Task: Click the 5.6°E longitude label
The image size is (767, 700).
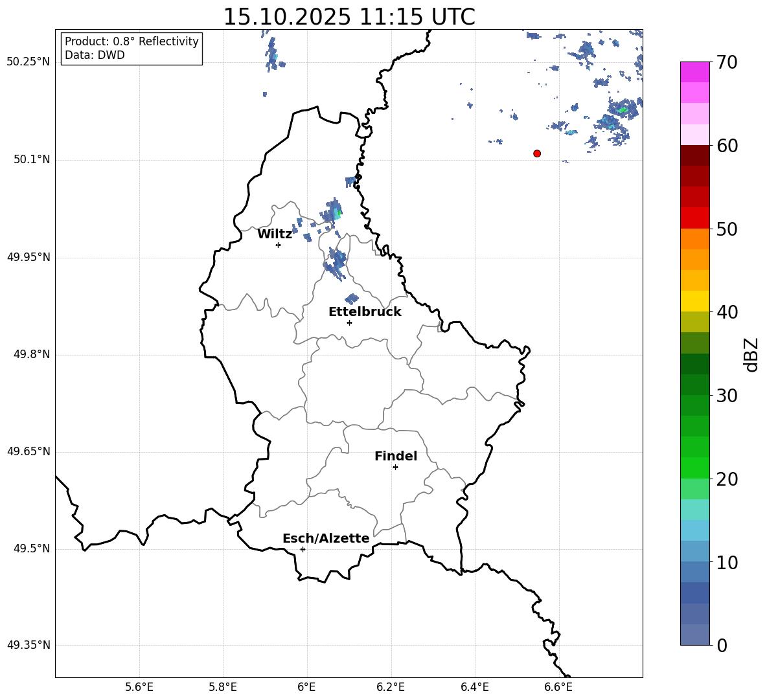Action: 139,687
